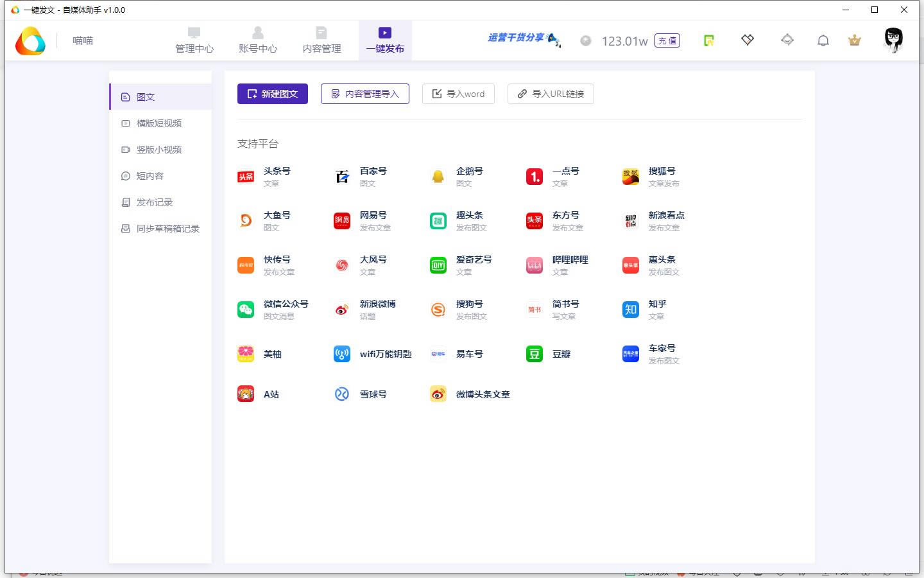The height and width of the screenshot is (578, 924).
Task: Click the 喵喵 account name
Action: pos(83,40)
